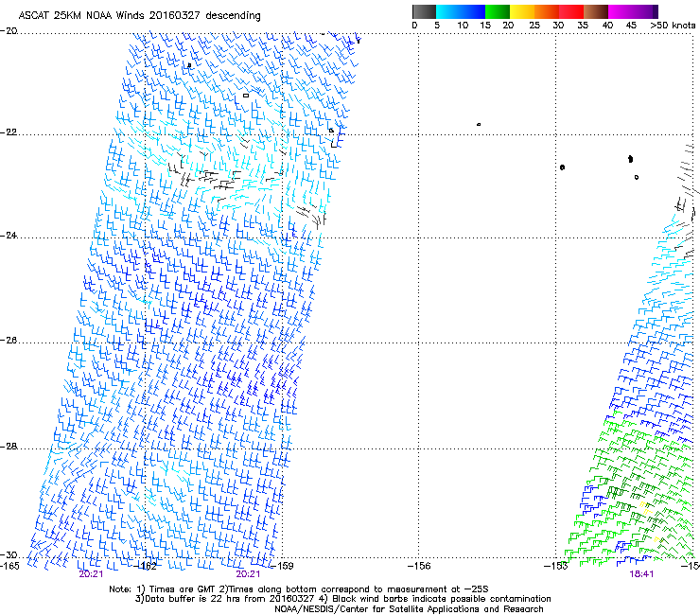The width and height of the screenshot is (700, 615).
Task: Click the brown 35-40 knots legend segment
Action: [x=596, y=11]
